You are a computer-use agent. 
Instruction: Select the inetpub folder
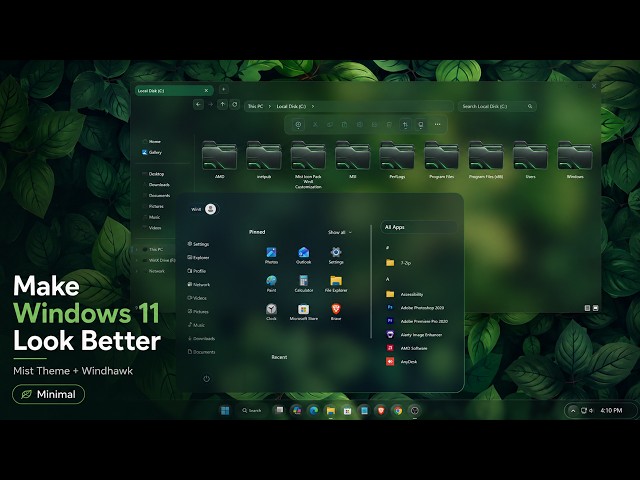click(264, 160)
